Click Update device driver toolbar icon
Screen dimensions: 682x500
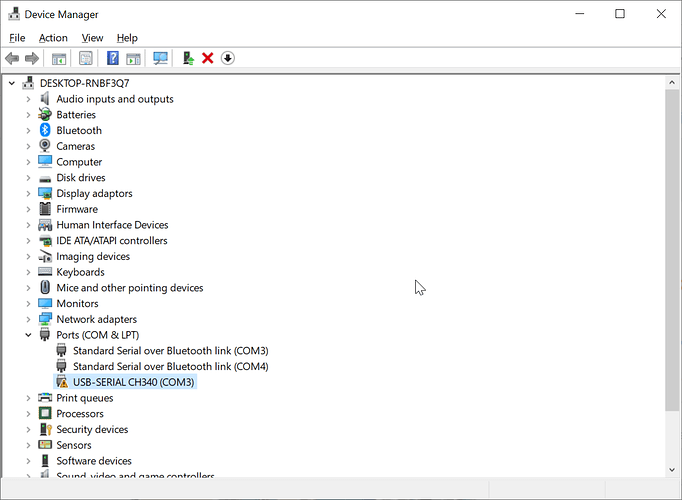pyautogui.click(x=187, y=58)
